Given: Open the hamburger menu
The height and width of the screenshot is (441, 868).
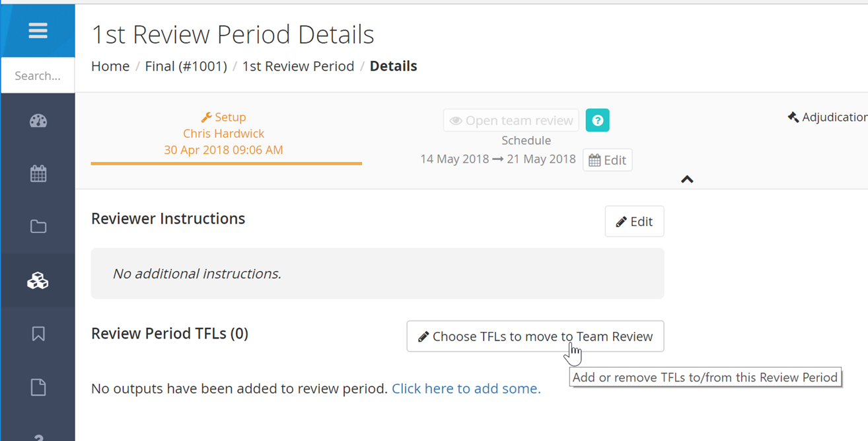Looking at the screenshot, I should pos(38,30).
